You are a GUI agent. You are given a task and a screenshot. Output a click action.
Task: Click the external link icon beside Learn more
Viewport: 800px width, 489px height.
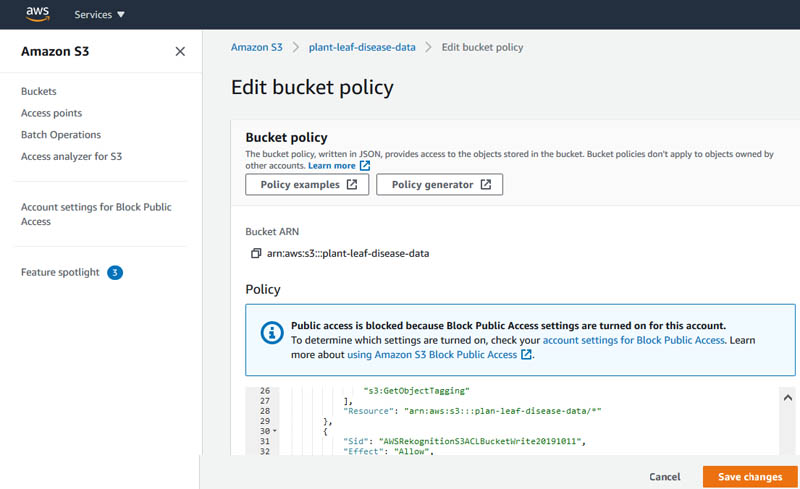pyautogui.click(x=365, y=166)
